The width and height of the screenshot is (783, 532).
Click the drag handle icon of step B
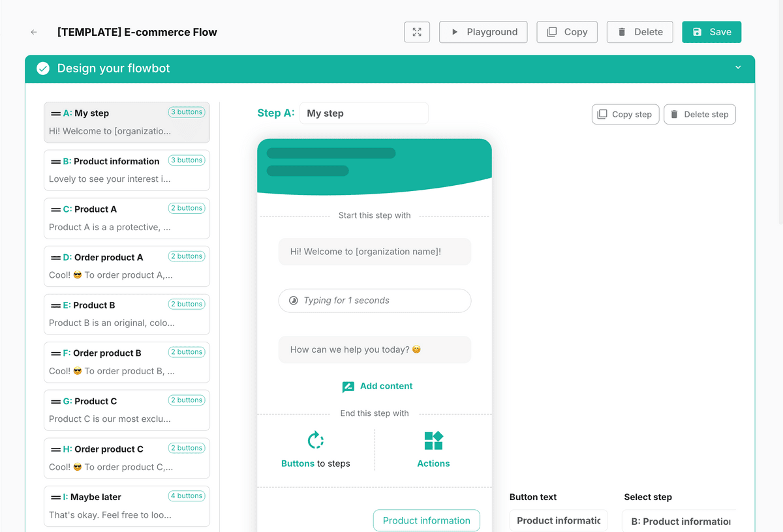pyautogui.click(x=56, y=162)
